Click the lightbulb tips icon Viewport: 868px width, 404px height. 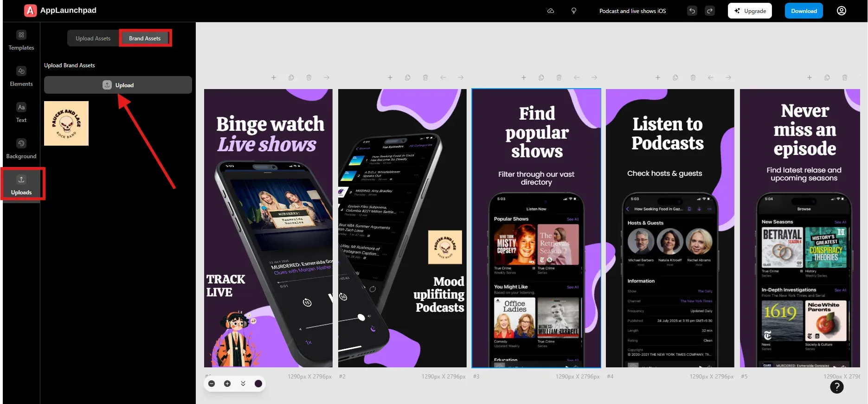click(x=574, y=11)
